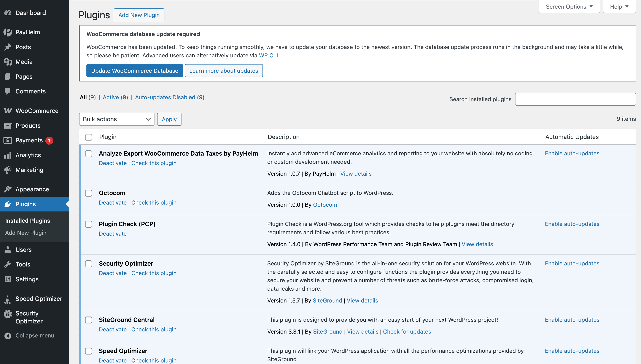Viewport: 641px width, 364px height.
Task: Tick the select-all plugins checkbox in header
Action: (89, 137)
